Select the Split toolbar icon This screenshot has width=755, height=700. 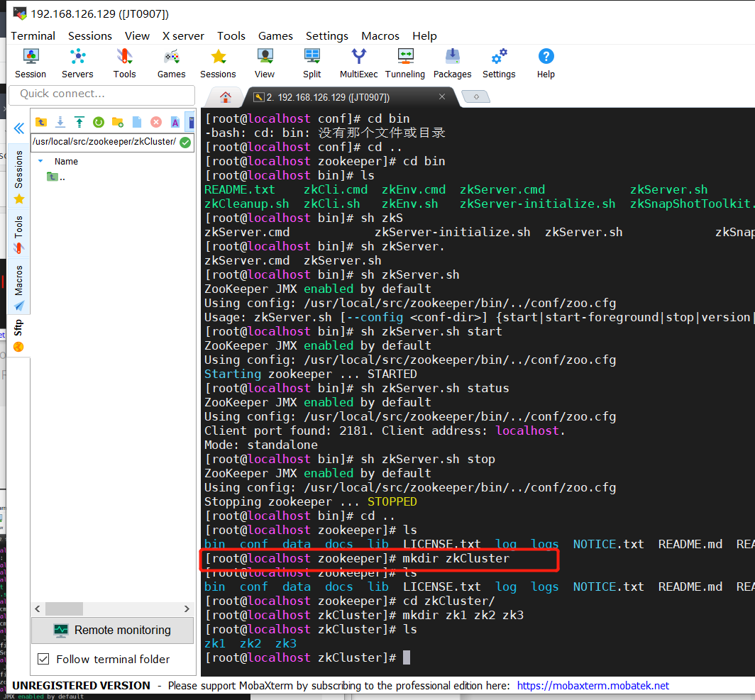point(312,63)
